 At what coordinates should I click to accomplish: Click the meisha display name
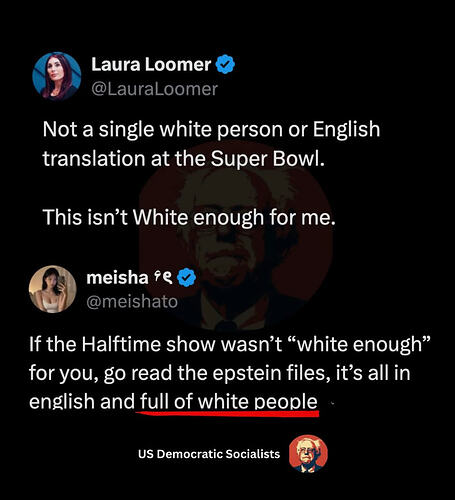[117, 277]
